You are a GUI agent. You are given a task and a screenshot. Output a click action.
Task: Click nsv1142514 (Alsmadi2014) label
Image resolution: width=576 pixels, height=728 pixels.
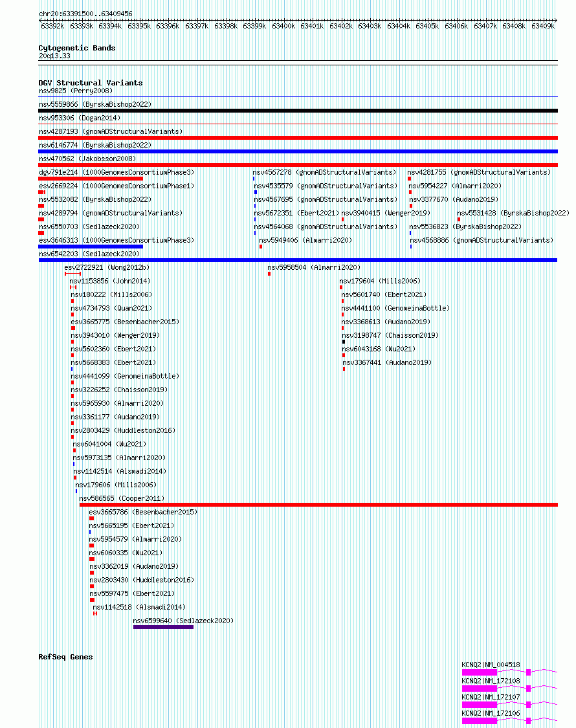coord(120,471)
